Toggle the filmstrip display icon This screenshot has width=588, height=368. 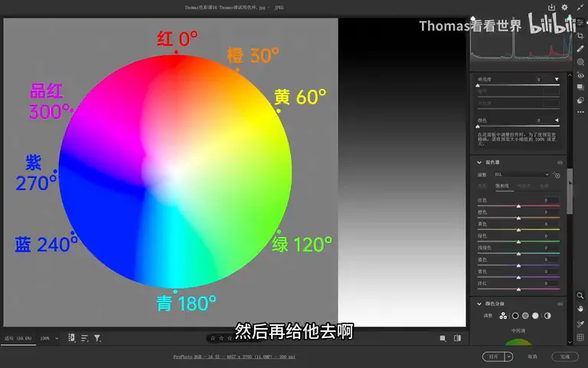(x=71, y=337)
